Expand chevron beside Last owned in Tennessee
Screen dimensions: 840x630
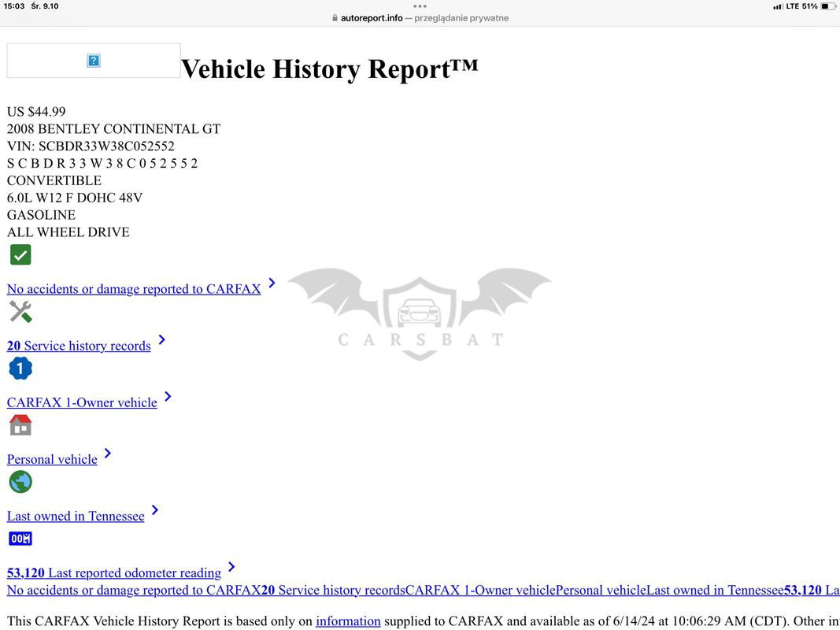(x=155, y=510)
